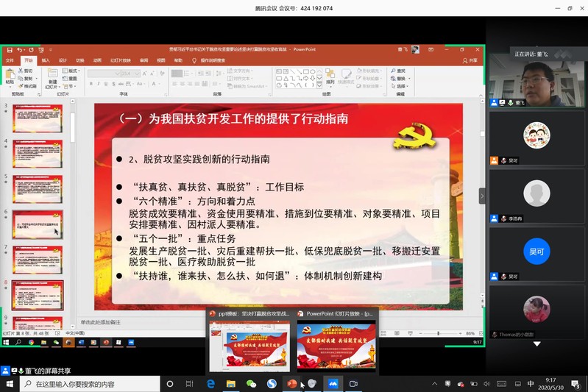This screenshot has height=392, width=588.
Task: Click the Cut (剪切) button
Action: 28,71
